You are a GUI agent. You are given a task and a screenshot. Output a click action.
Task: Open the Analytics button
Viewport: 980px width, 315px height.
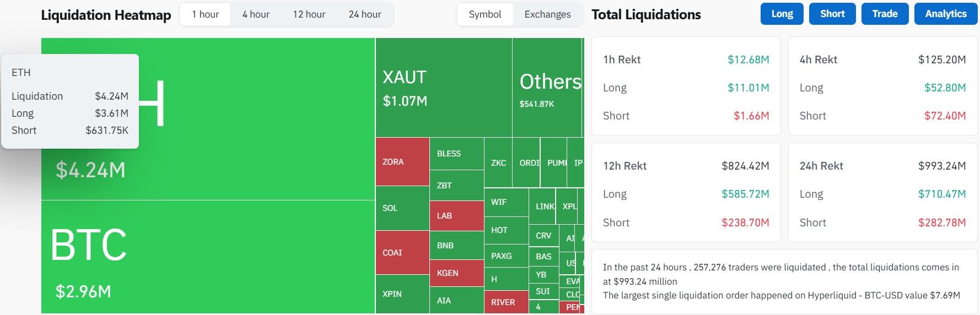(945, 14)
